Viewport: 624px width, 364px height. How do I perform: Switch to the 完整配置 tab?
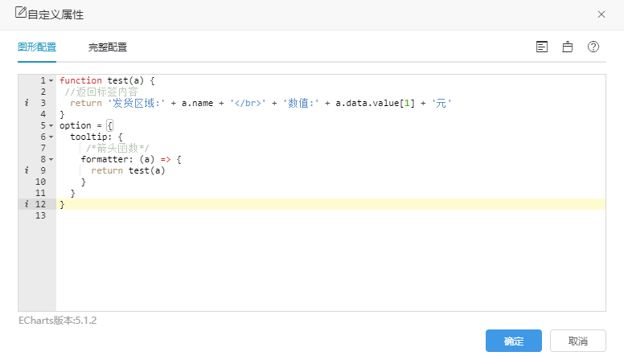108,47
